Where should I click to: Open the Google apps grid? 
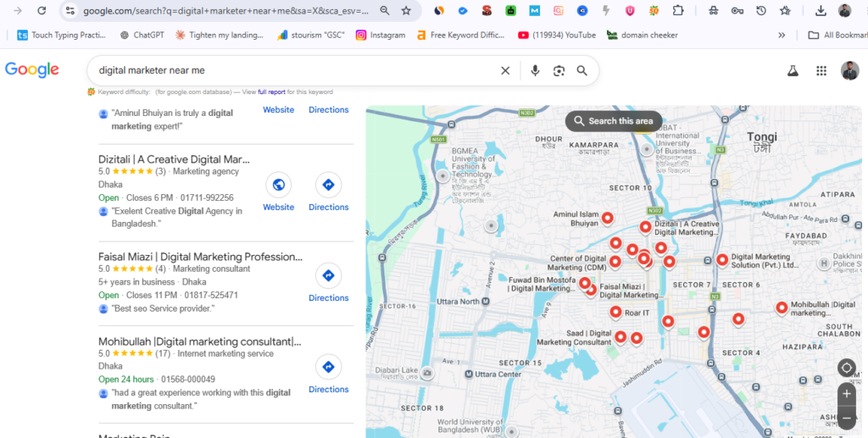click(821, 70)
